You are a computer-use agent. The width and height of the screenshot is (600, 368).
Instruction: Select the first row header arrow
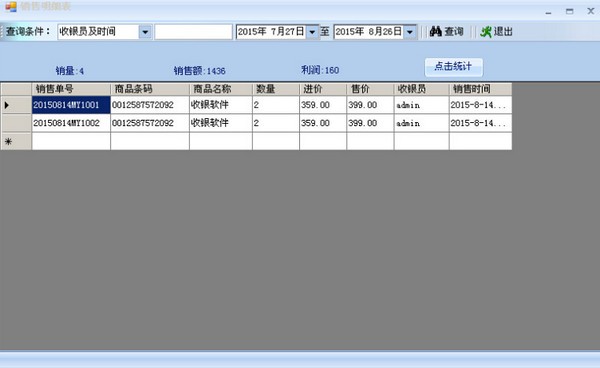[x=16, y=105]
